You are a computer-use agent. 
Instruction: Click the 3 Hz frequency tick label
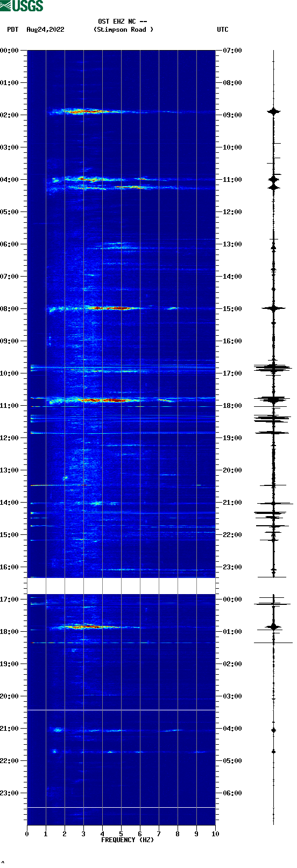click(83, 834)
